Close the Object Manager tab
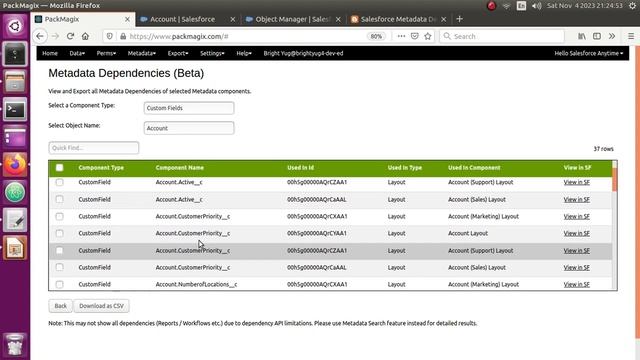Viewport: 640px width, 360px height. tap(338, 19)
